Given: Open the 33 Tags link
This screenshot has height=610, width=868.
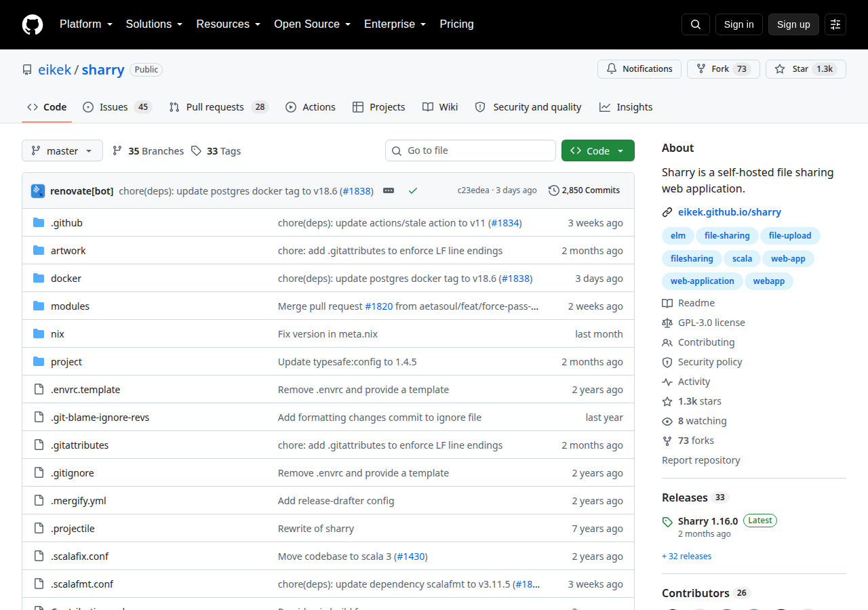Looking at the screenshot, I should 216,151.
